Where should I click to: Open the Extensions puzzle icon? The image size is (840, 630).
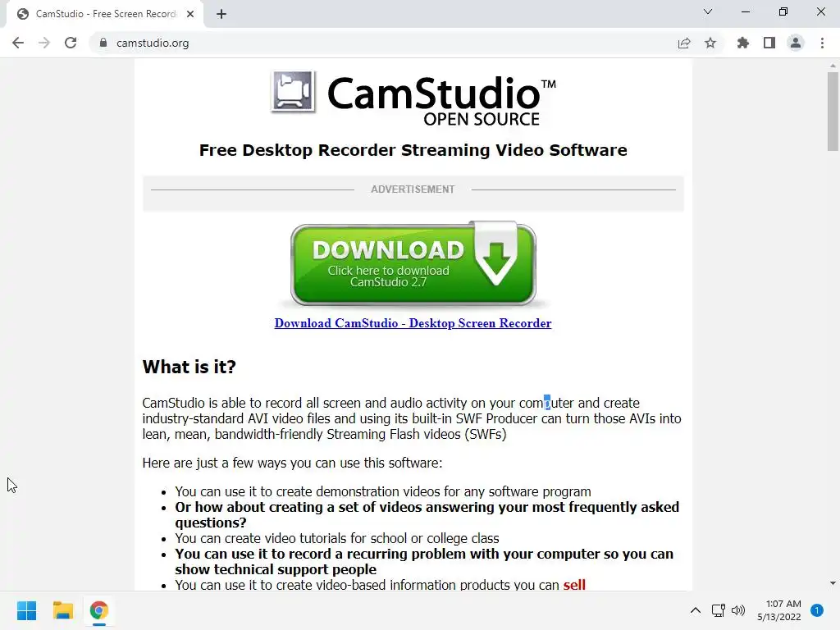742,43
